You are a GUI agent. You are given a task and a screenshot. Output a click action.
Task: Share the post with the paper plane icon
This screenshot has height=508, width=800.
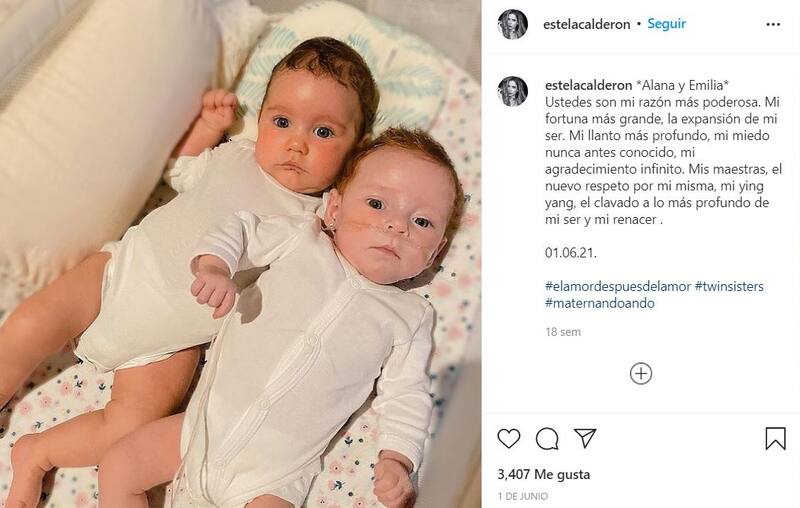pyautogui.click(x=585, y=438)
